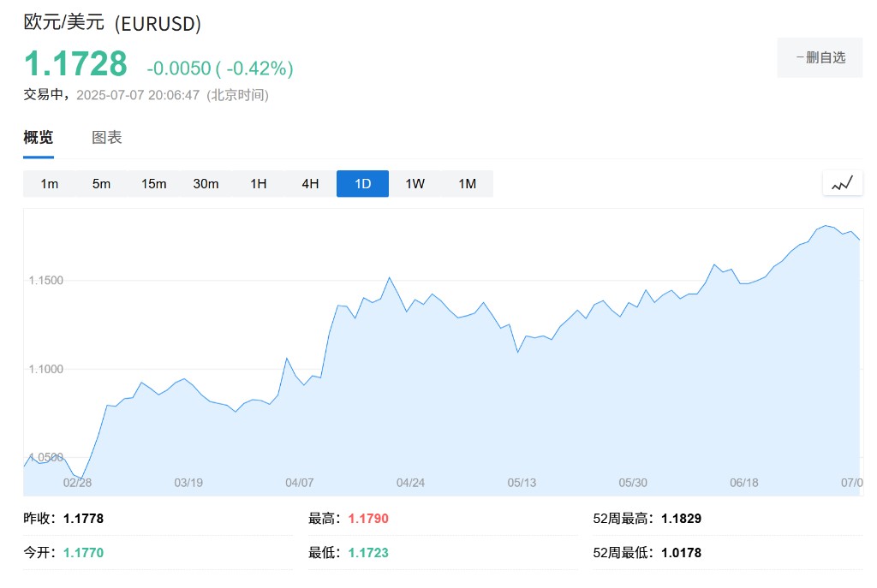Viewport: 877px width, 588px height.
Task: Click the 最高 value 1.1790
Action: [x=368, y=519]
